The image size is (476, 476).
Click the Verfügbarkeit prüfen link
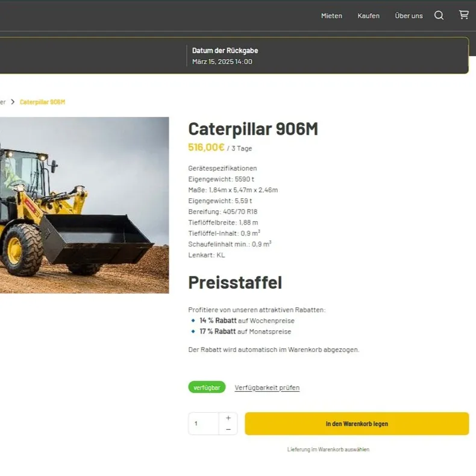[x=267, y=387]
